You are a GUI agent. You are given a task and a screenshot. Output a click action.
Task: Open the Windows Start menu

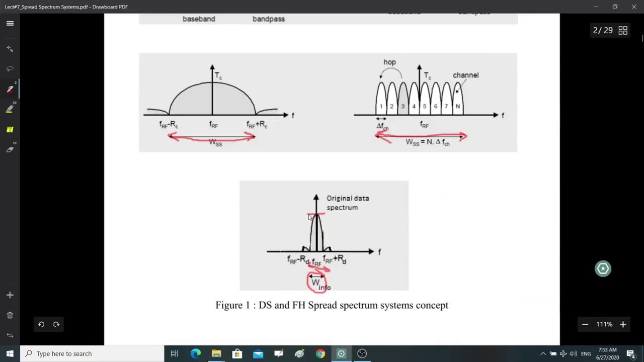coord(10,353)
